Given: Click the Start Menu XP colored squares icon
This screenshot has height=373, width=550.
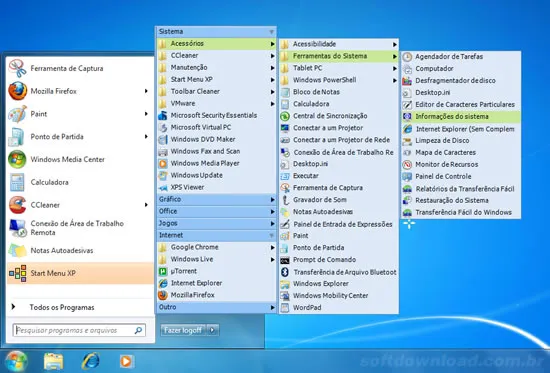Looking at the screenshot, I should coord(18,273).
